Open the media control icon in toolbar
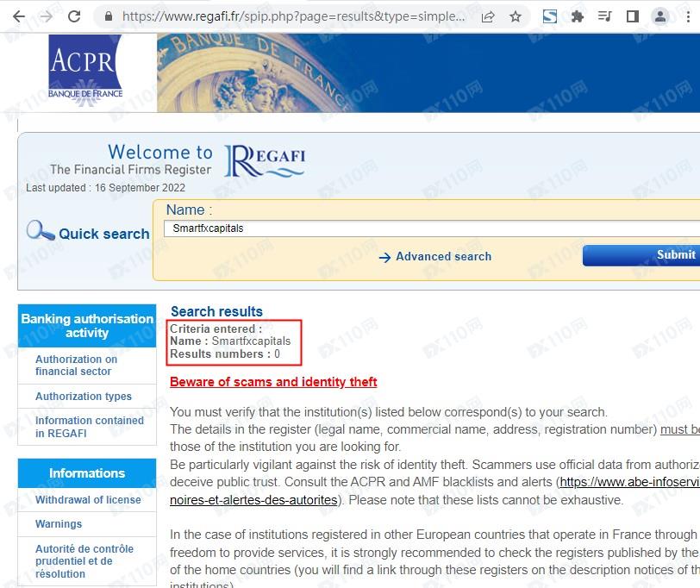This screenshot has width=700, height=588. (x=605, y=16)
